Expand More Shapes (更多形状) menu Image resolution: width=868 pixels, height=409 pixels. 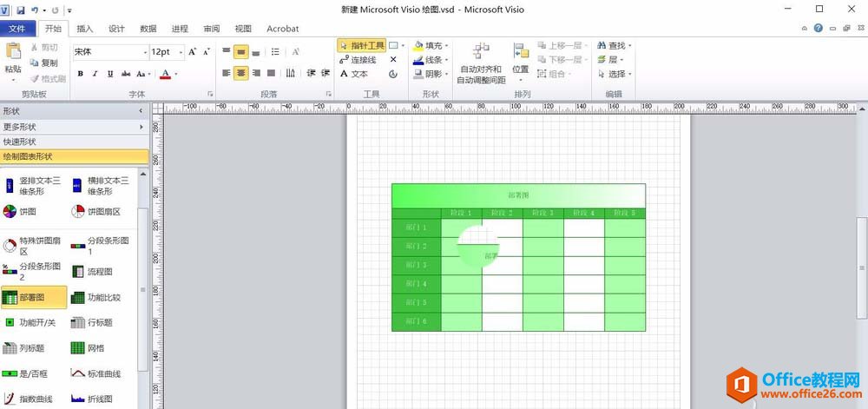point(75,127)
